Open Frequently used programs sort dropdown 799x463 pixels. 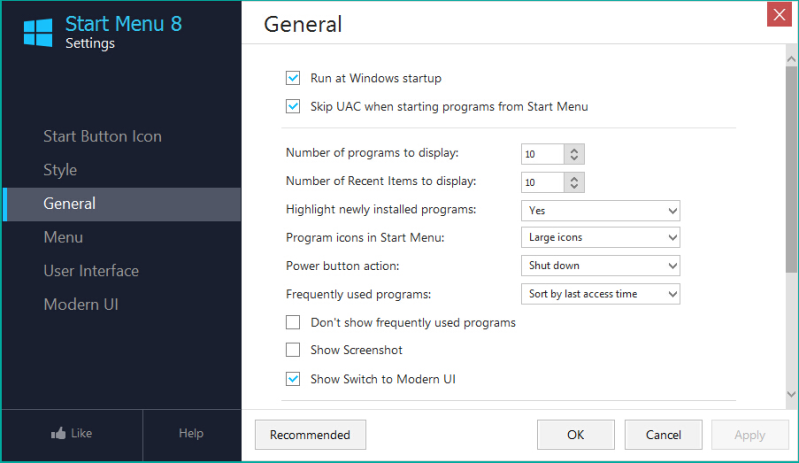(x=600, y=294)
